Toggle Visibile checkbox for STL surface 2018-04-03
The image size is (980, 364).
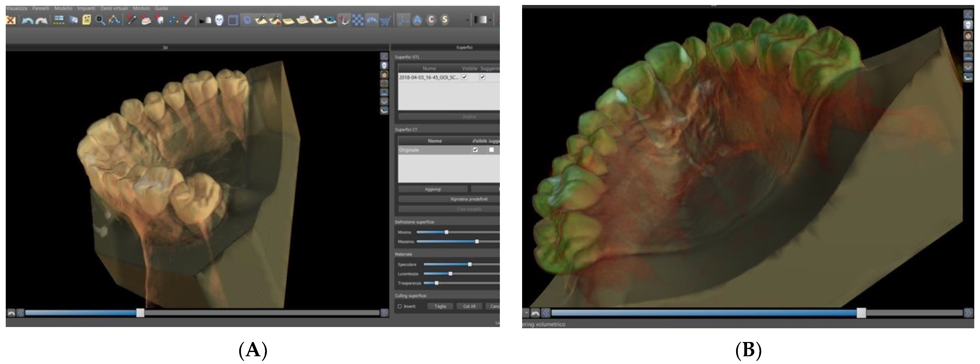pos(464,77)
